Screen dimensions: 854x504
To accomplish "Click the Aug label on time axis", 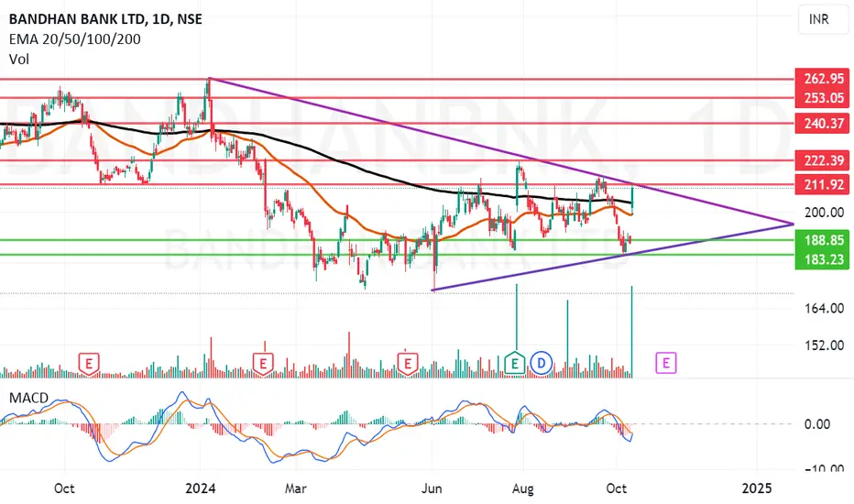I will (x=523, y=488).
